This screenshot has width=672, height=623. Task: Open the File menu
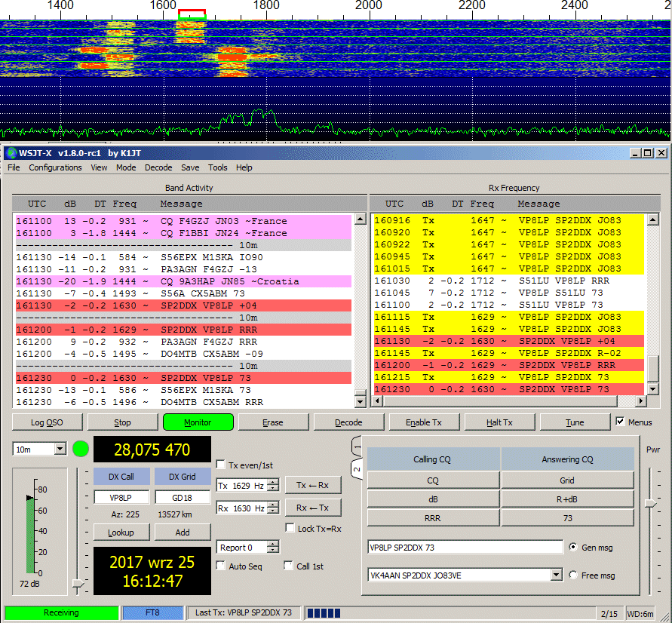(x=14, y=167)
